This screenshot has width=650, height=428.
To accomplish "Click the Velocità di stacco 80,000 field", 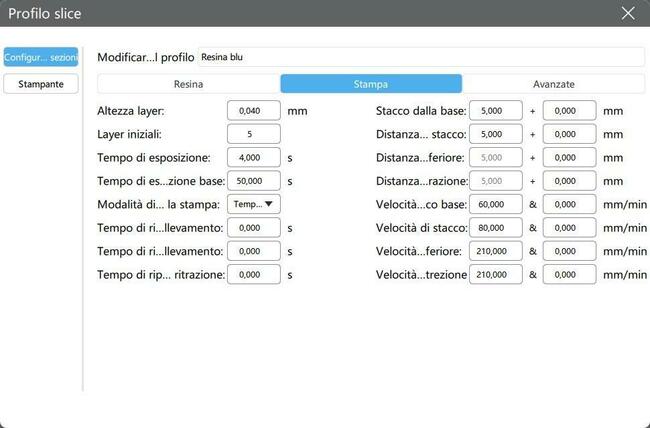I will point(495,227).
